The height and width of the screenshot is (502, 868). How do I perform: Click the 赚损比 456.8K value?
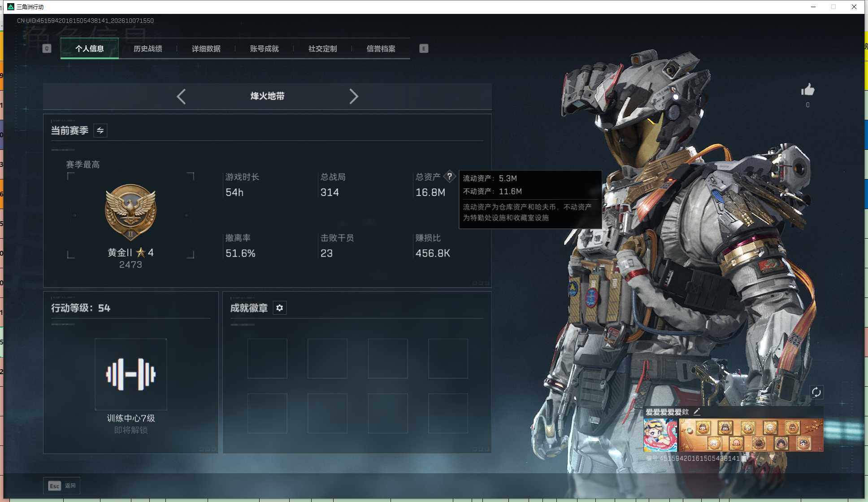tap(433, 253)
